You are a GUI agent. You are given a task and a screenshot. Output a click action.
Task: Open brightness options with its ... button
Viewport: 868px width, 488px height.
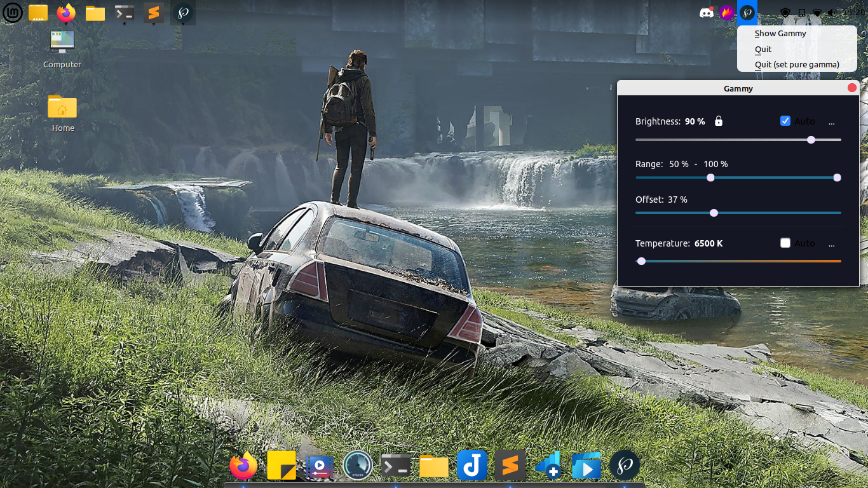click(832, 121)
